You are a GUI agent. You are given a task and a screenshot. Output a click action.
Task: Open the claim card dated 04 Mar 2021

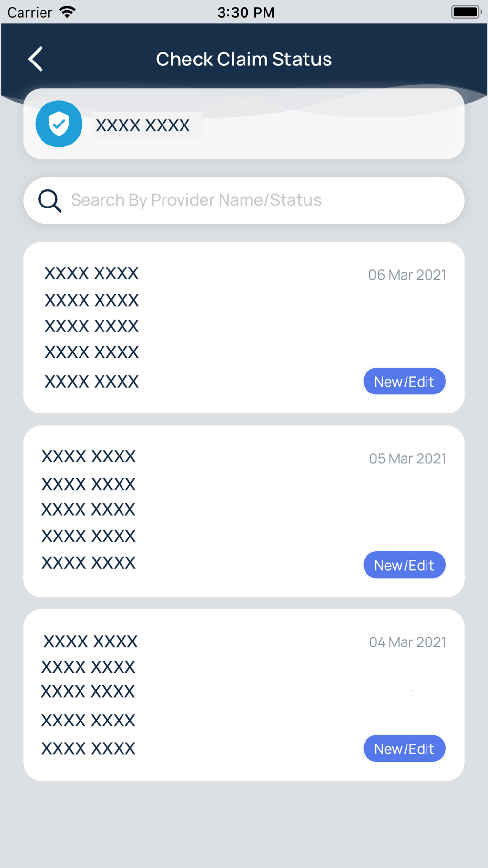click(244, 695)
